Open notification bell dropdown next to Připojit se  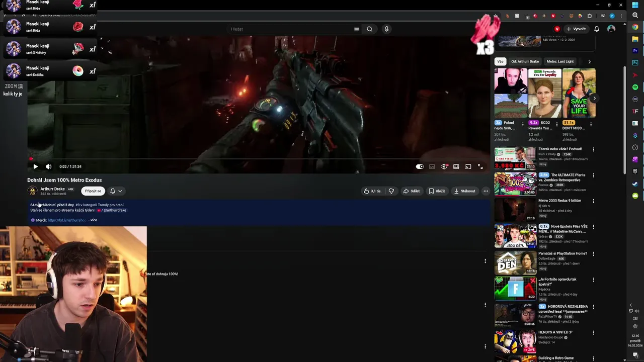pos(116,191)
